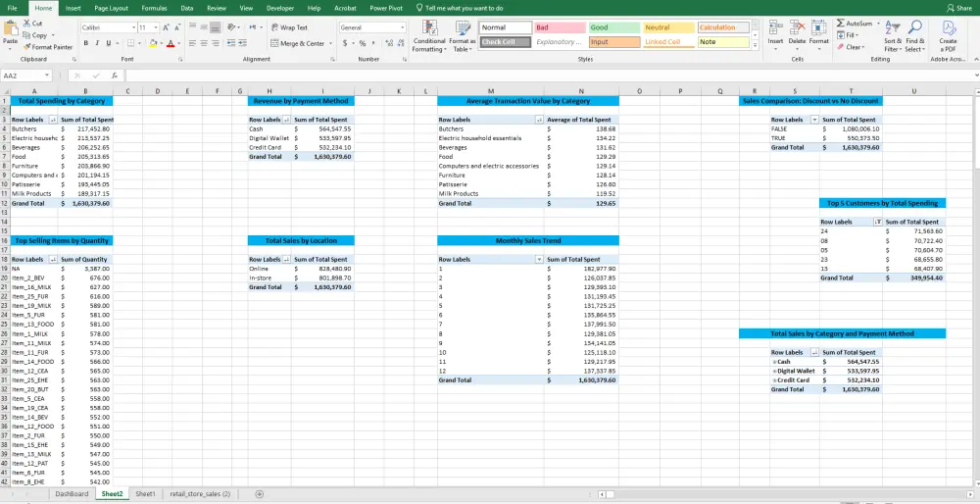Click the Cut scissors icon
Image resolution: width=980 pixels, height=504 pixels.
coord(26,24)
